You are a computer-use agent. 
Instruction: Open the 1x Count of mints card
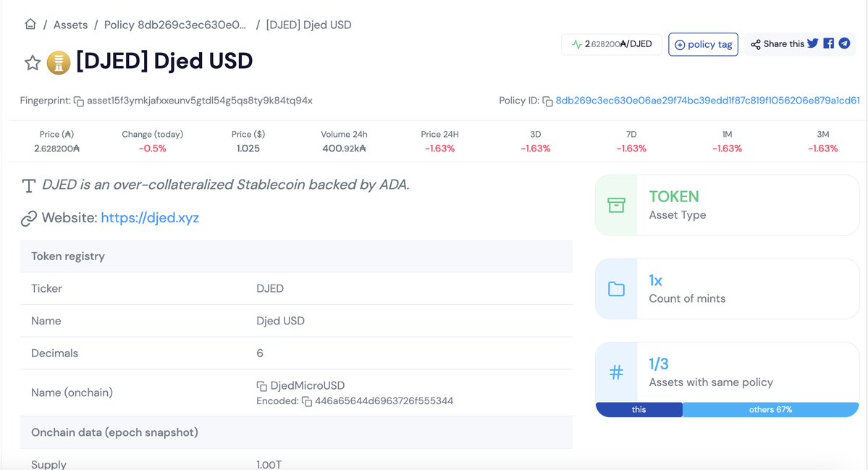pyautogui.click(x=727, y=289)
